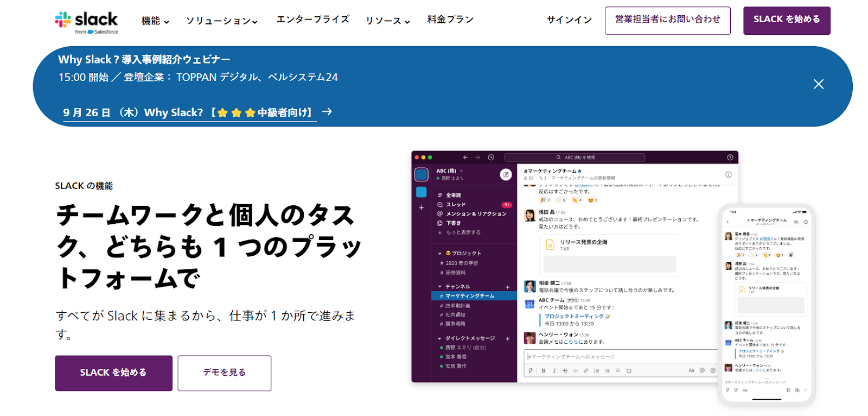The width and height of the screenshot is (868, 416).
Task: Open the ソリューション dropdown menu
Action: tap(221, 21)
